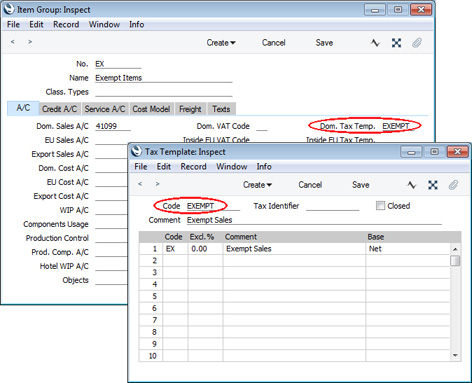
Task: Open Edit menu in Tax Template window
Action: coord(164,166)
